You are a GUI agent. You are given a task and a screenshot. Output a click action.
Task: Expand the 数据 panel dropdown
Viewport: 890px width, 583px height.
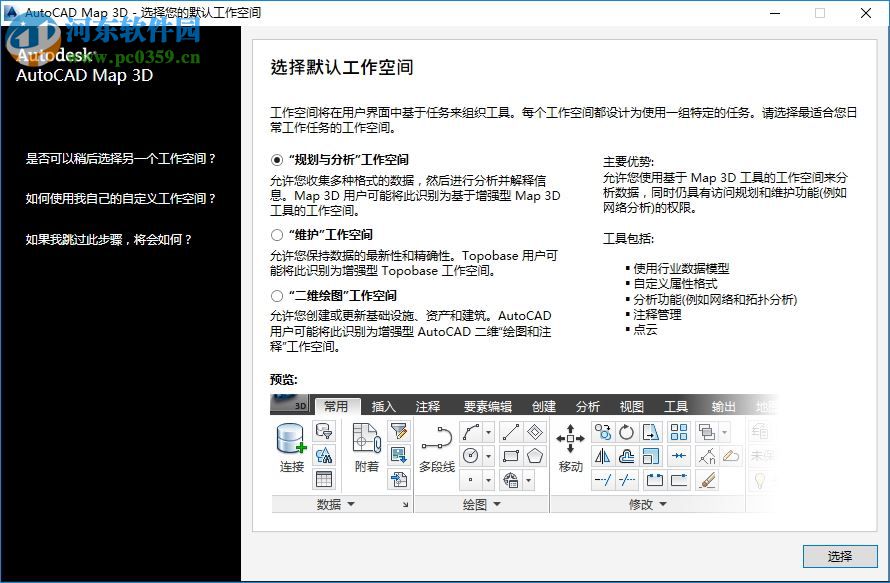(352, 503)
